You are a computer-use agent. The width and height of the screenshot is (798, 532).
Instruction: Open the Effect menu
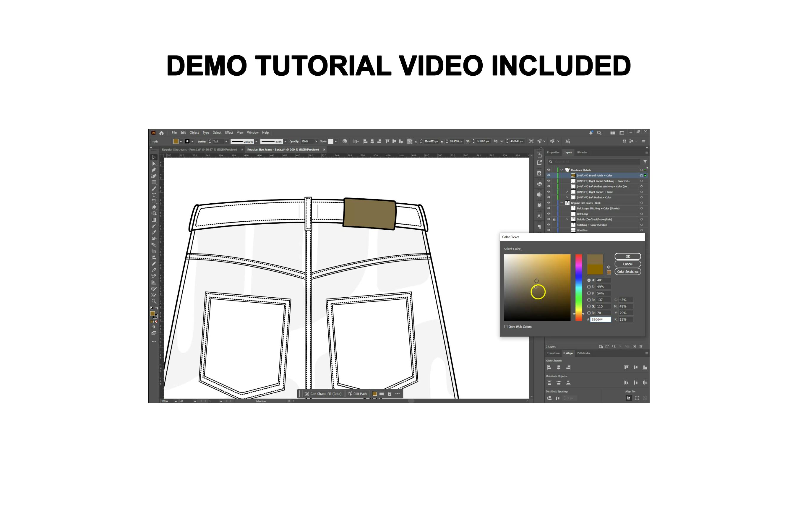[229, 133]
